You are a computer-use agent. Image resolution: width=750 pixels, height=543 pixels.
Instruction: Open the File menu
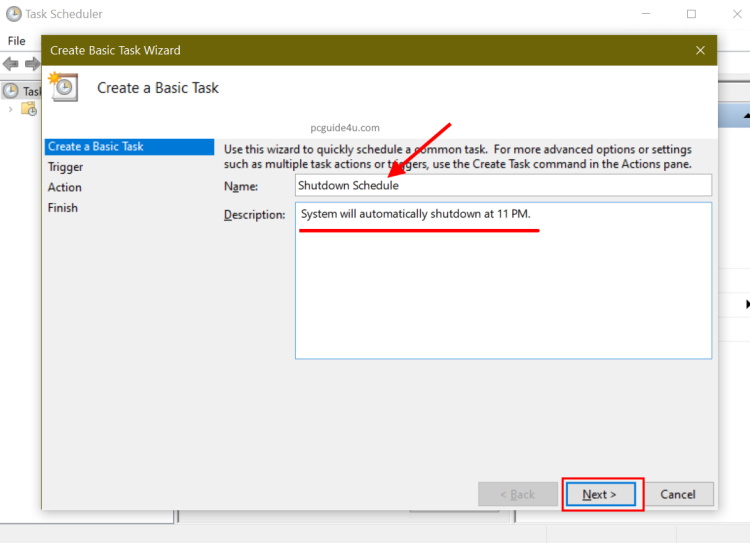[x=16, y=41]
